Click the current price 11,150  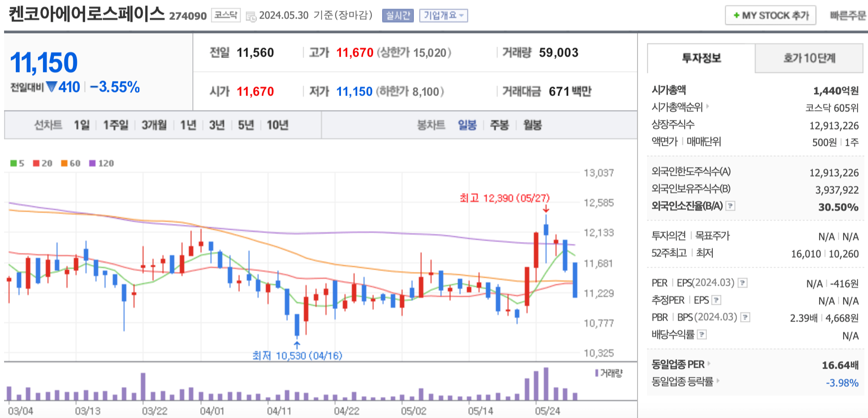pyautogui.click(x=44, y=62)
